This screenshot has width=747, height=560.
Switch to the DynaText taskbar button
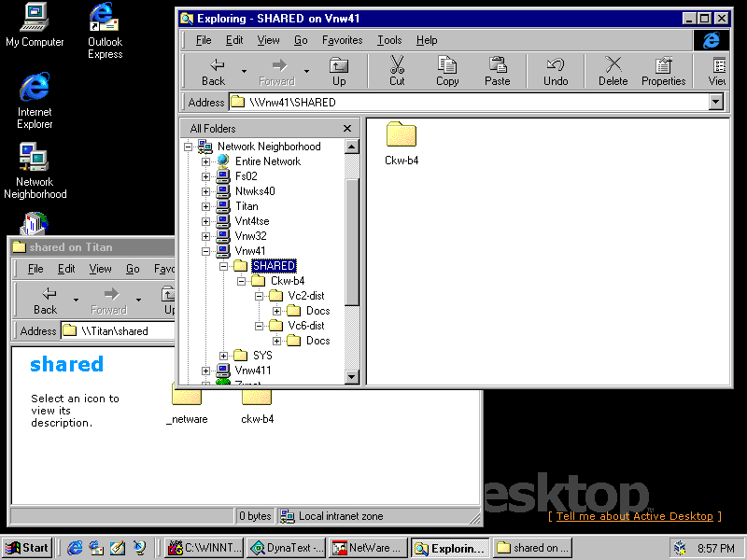[x=288, y=548]
